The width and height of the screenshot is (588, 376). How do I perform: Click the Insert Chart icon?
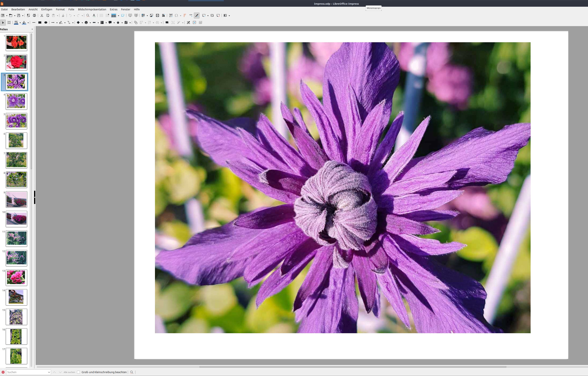[x=163, y=15]
